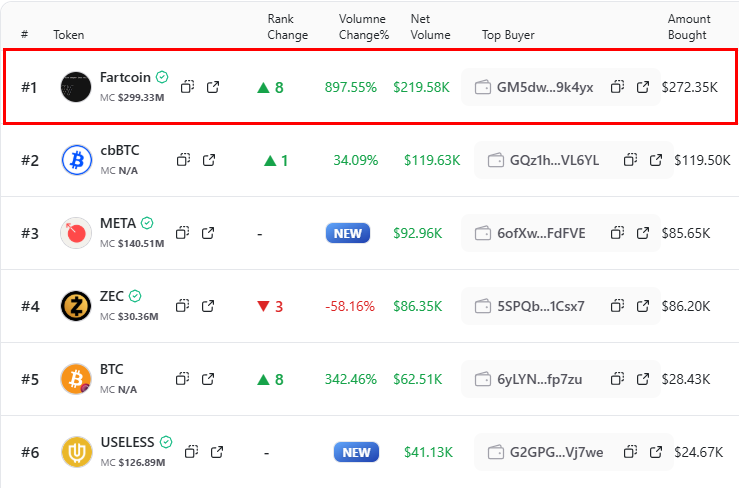Click the wallet icon beside G2GPG...Vj7we
The height and width of the screenshot is (488, 739).
[496, 452]
